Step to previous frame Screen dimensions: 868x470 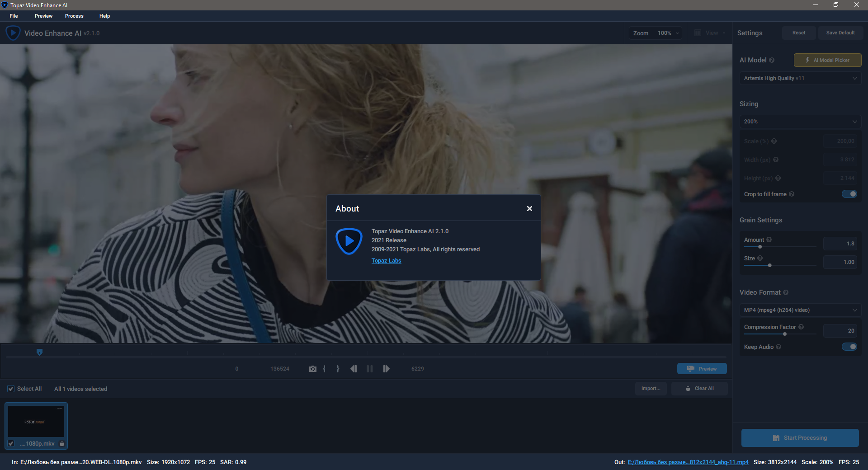[x=354, y=369]
